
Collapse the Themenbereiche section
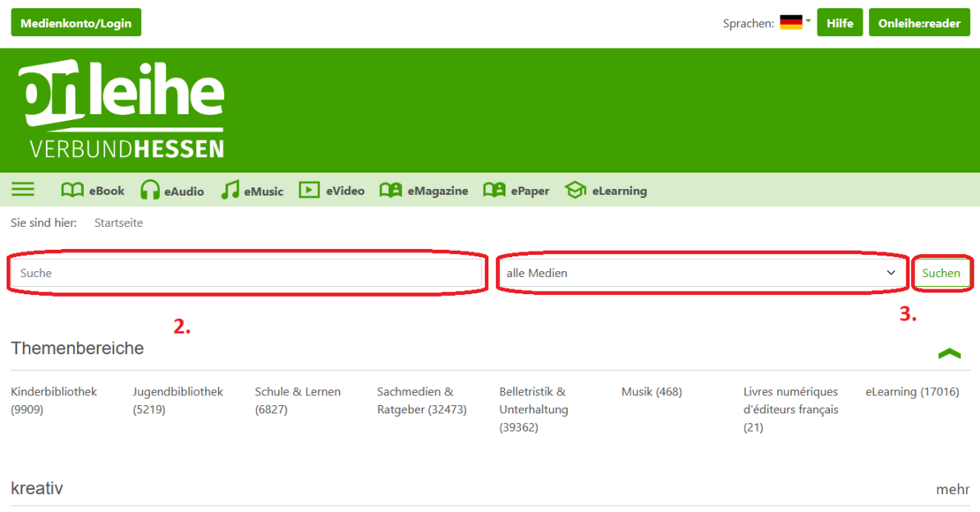949,353
